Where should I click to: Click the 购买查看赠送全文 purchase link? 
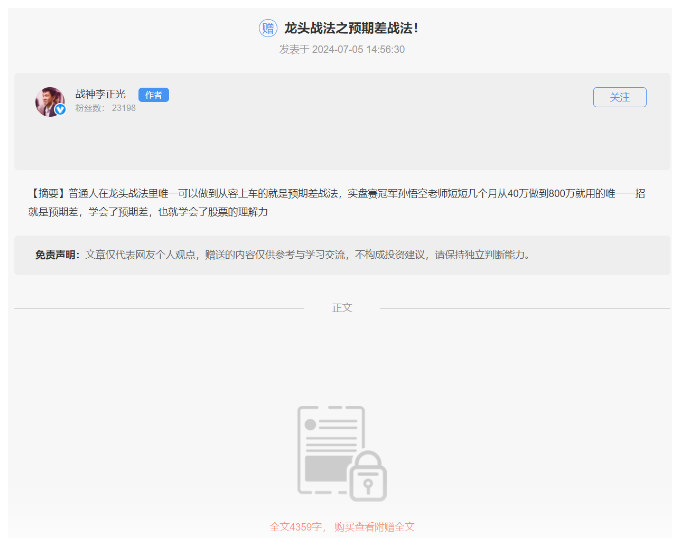(374, 526)
